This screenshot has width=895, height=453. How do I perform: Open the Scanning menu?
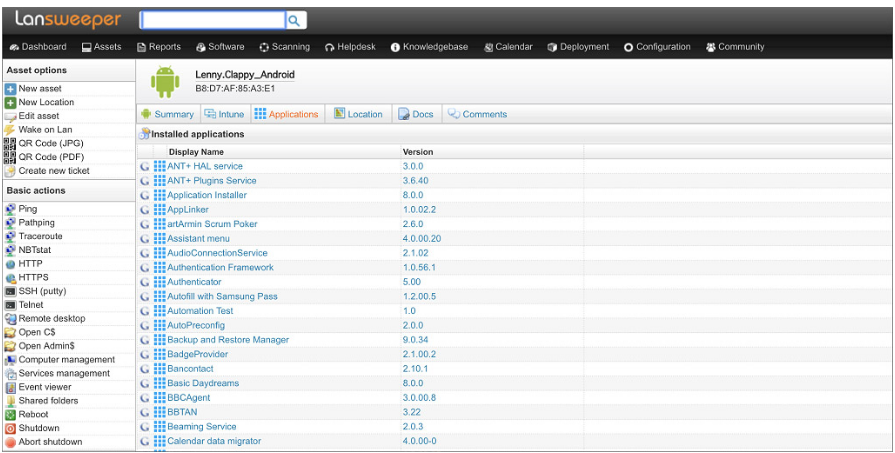284,47
